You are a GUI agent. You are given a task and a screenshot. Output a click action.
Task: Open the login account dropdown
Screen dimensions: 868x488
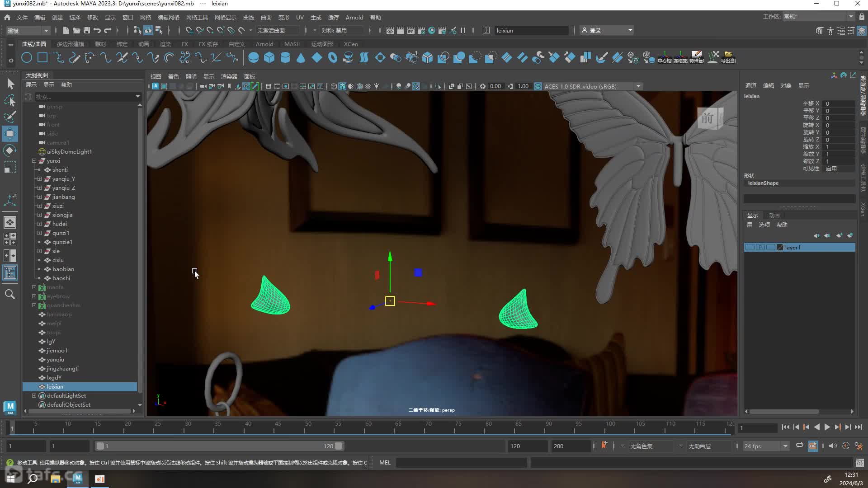pos(607,30)
